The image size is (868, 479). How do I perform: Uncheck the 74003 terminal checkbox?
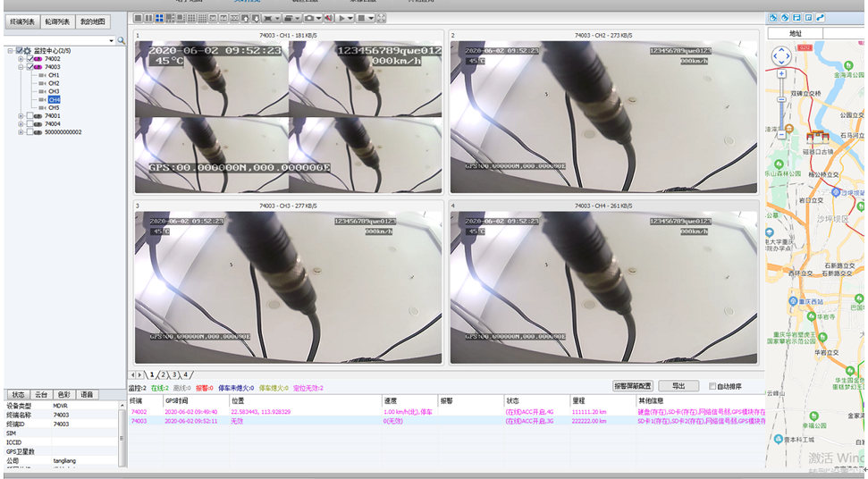(29, 67)
